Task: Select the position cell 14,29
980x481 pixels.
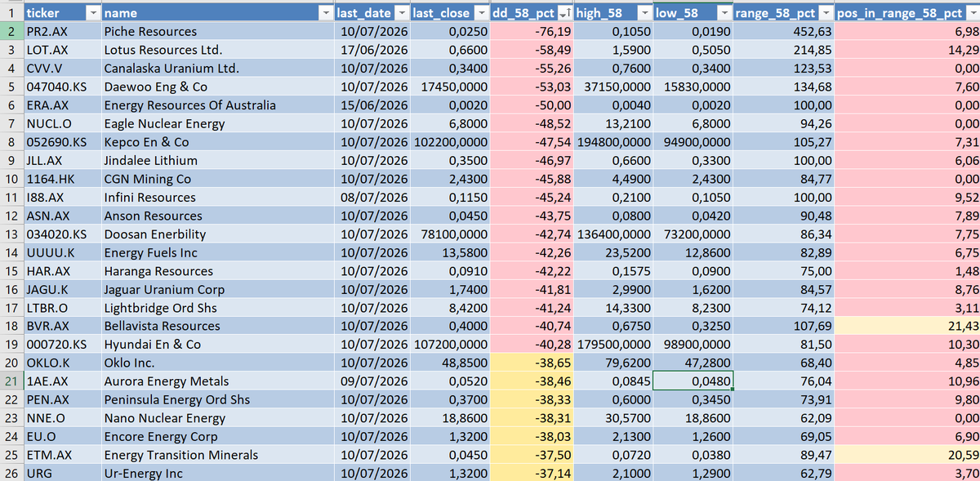Action: (x=907, y=50)
